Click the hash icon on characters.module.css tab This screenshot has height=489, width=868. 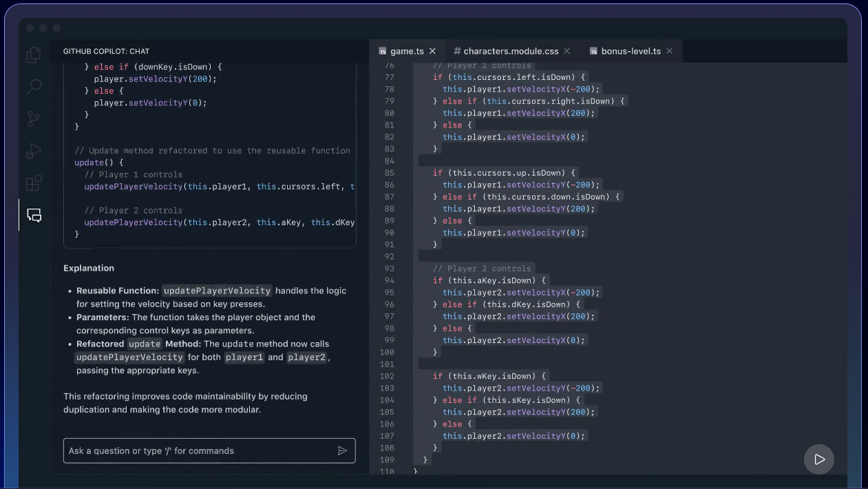[x=457, y=51]
